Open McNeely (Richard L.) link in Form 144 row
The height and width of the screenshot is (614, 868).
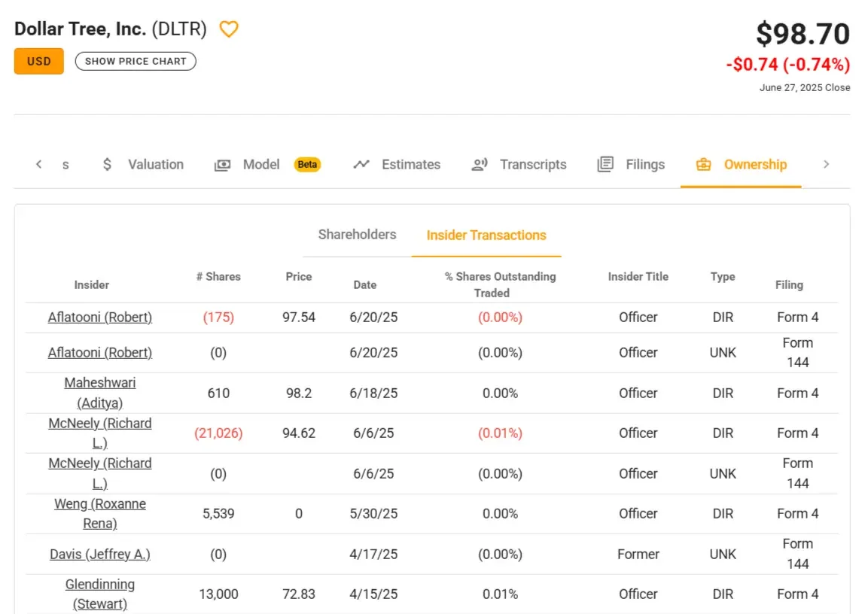[99, 473]
